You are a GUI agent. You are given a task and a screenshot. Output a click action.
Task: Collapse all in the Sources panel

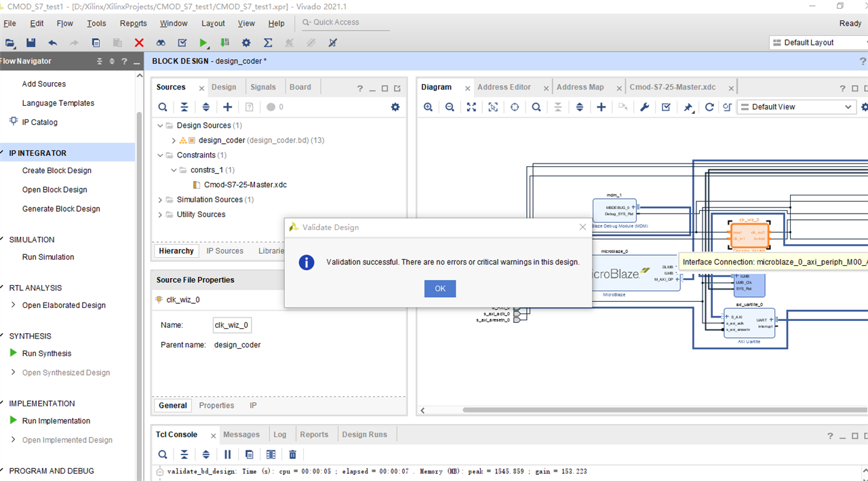[184, 107]
